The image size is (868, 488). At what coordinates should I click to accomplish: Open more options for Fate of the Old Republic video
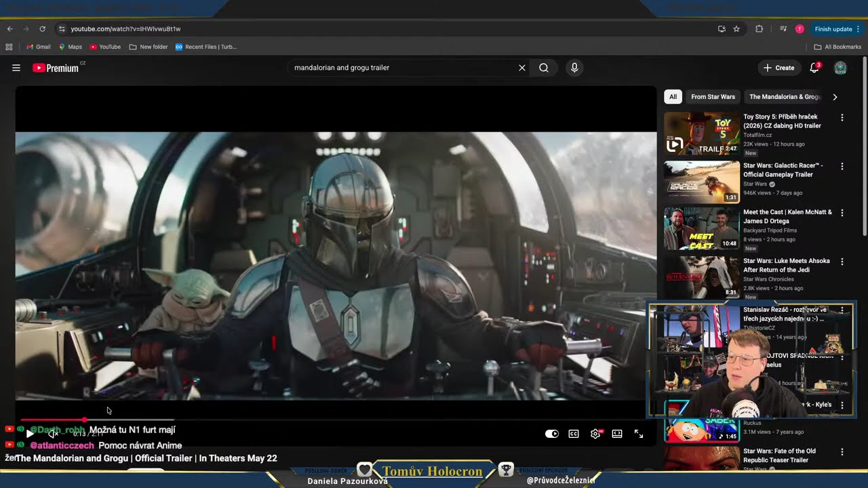click(x=842, y=451)
